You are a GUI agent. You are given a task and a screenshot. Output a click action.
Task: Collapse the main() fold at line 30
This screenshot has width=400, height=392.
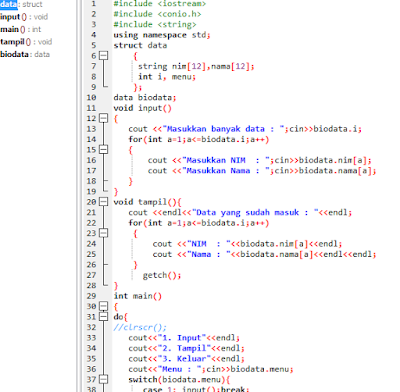104,306
